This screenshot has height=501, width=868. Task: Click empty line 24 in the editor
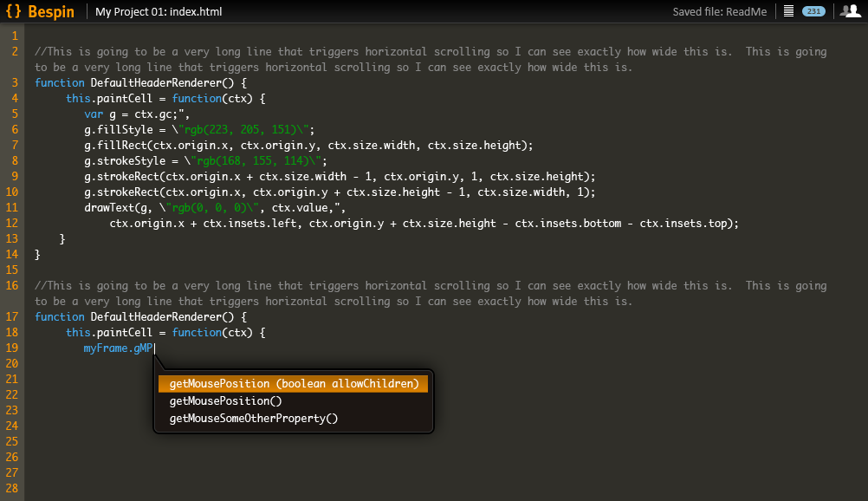click(x=443, y=426)
